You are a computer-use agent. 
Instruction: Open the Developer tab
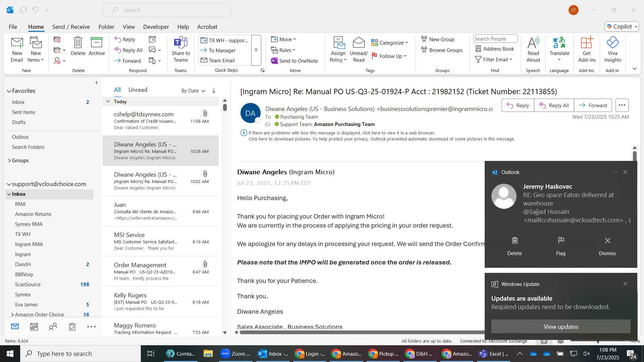point(156,27)
